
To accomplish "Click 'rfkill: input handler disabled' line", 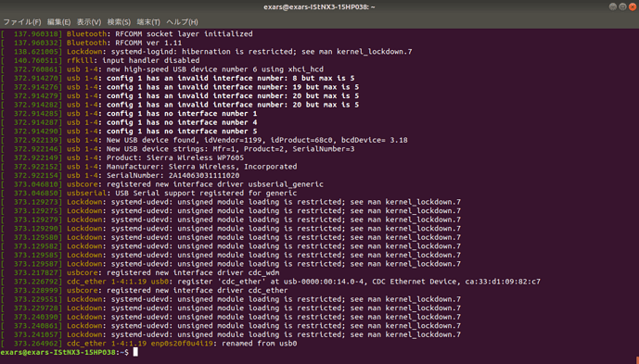I will [100, 60].
